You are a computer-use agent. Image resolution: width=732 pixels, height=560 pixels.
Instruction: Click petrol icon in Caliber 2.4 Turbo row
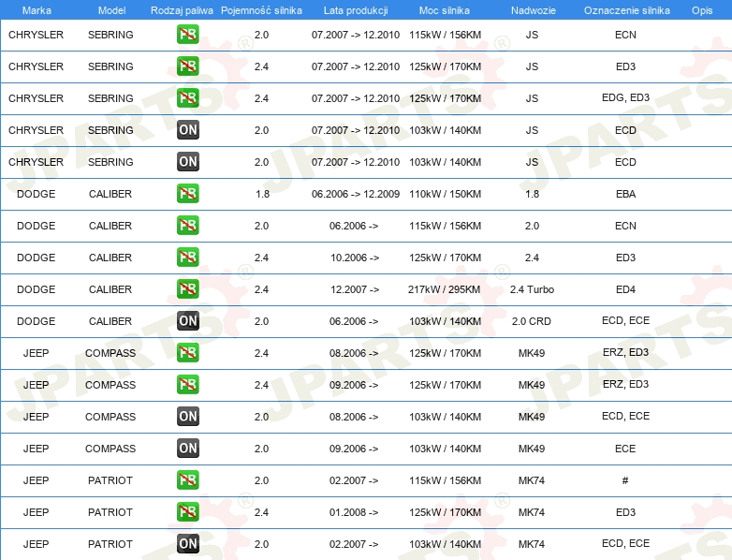[x=187, y=289]
